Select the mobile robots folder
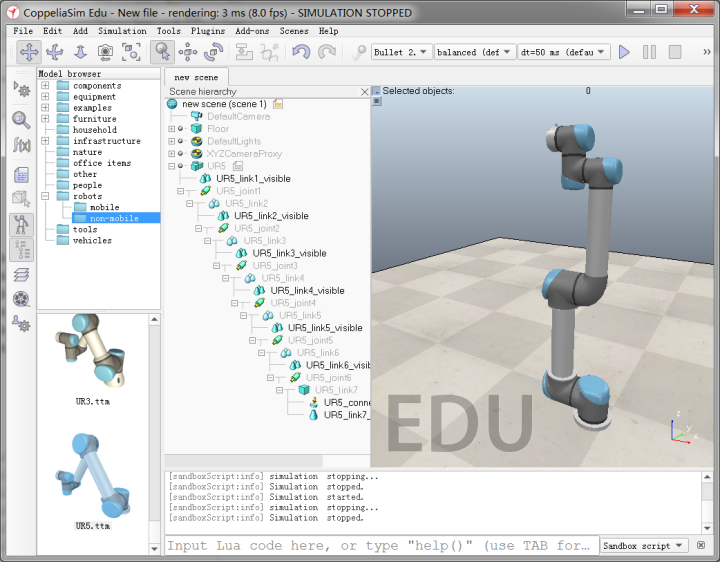The image size is (720, 562). point(104,207)
